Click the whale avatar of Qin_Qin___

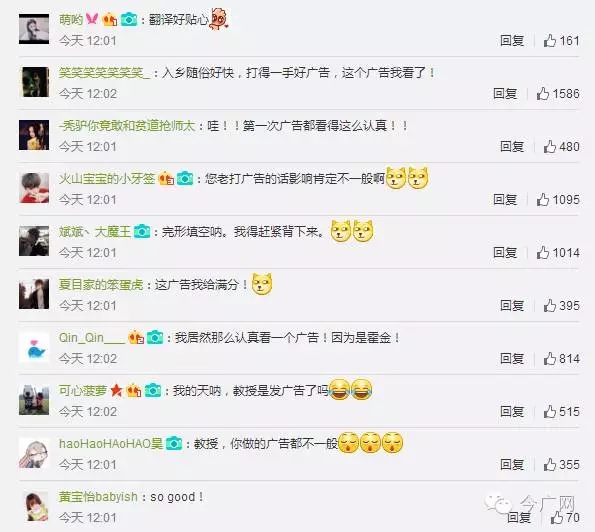34,347
